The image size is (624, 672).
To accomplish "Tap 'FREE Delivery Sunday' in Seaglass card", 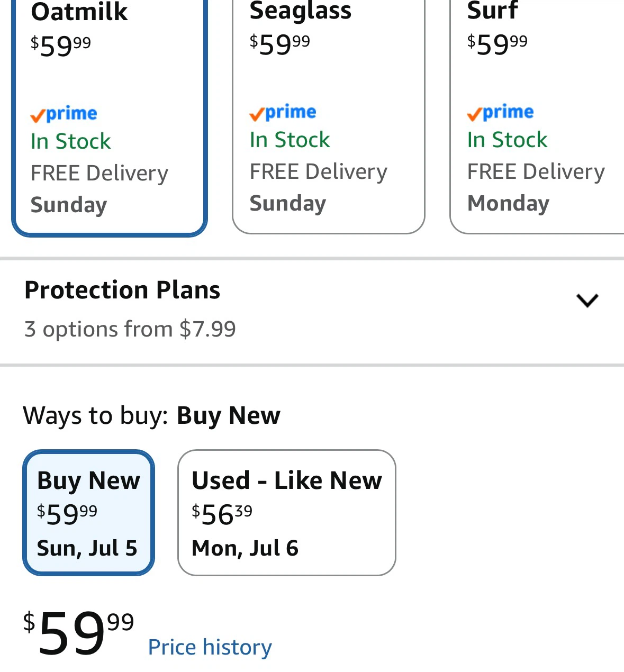I will pyautogui.click(x=318, y=187).
